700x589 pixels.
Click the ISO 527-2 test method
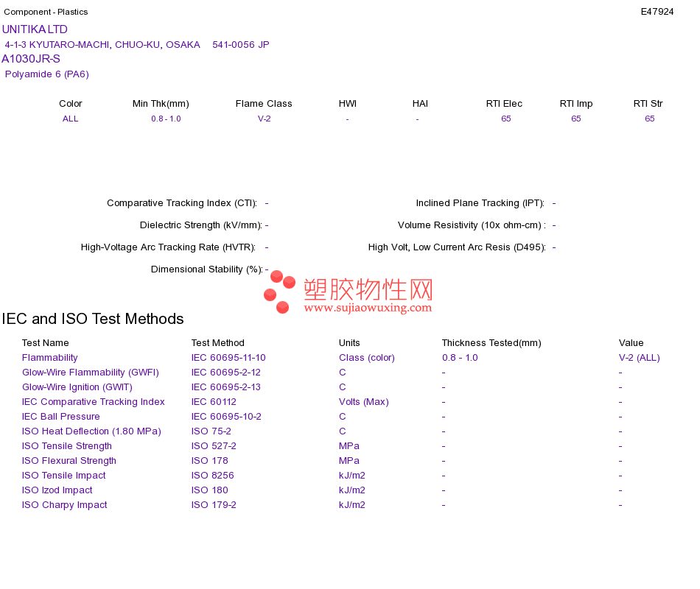pyautogui.click(x=214, y=446)
